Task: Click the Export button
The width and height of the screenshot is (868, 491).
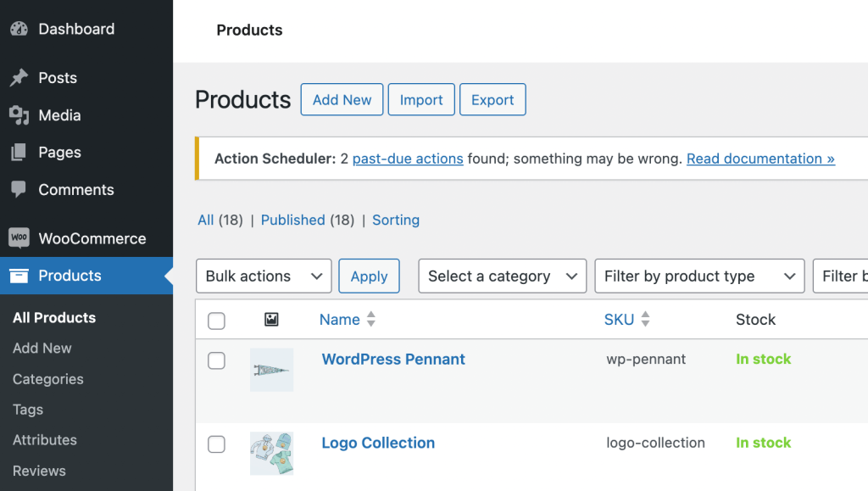Action: (x=492, y=99)
